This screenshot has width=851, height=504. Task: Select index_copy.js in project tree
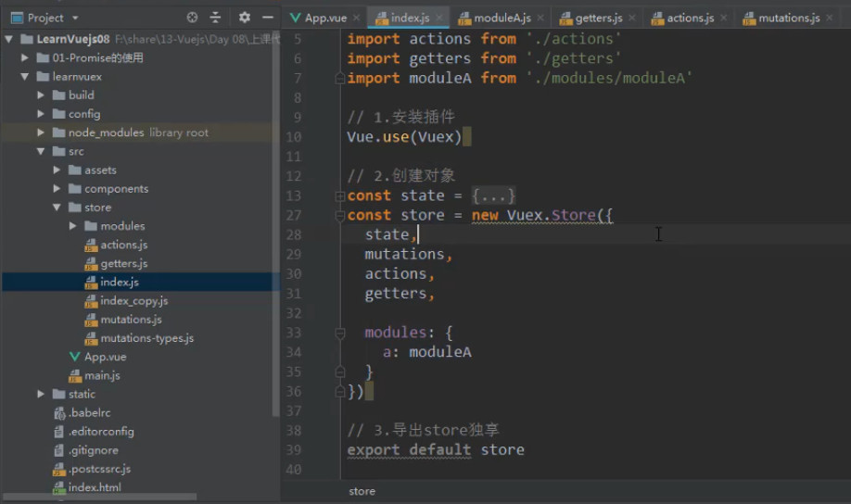pyautogui.click(x=134, y=300)
